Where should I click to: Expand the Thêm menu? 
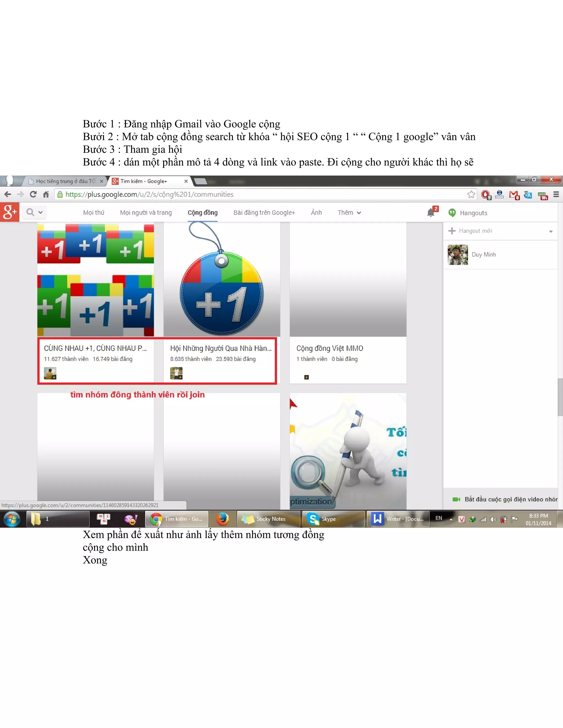pos(349,213)
